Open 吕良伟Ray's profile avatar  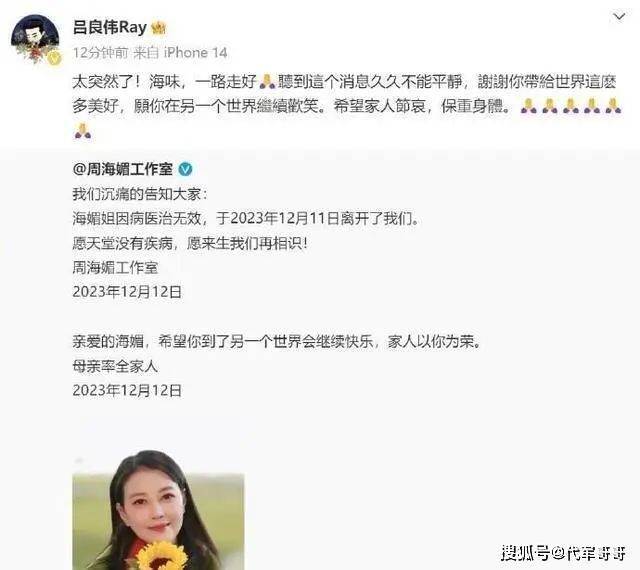[x=35, y=39]
